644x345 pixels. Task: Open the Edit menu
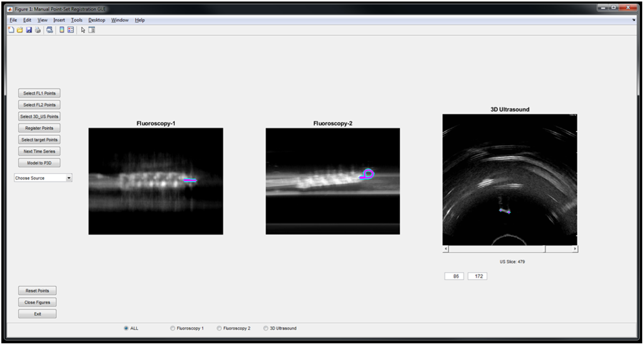(27, 20)
